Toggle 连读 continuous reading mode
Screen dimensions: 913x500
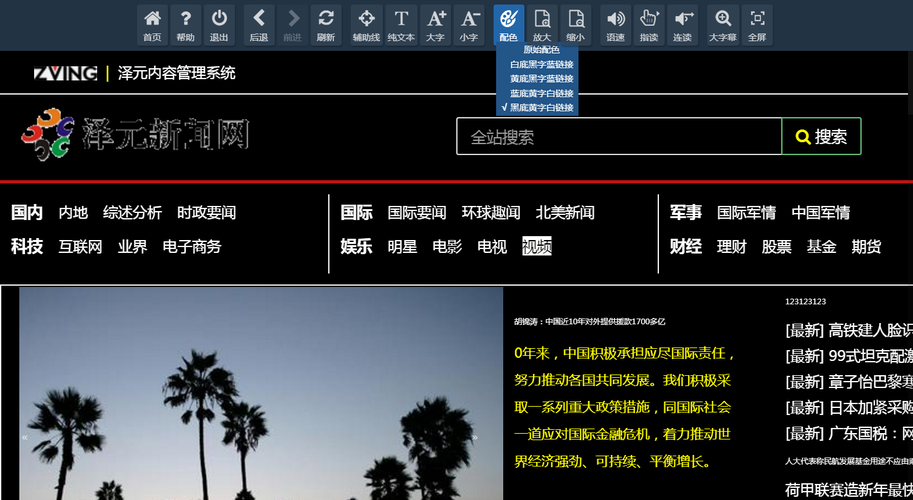(682, 25)
